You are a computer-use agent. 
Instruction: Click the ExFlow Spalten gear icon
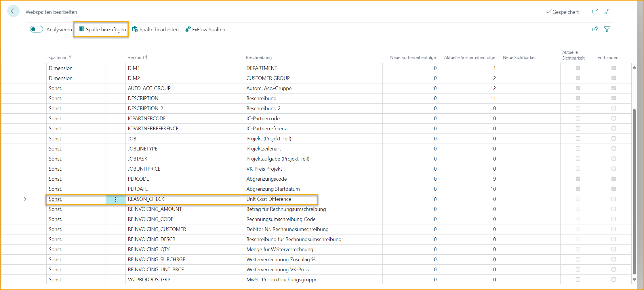coord(188,29)
